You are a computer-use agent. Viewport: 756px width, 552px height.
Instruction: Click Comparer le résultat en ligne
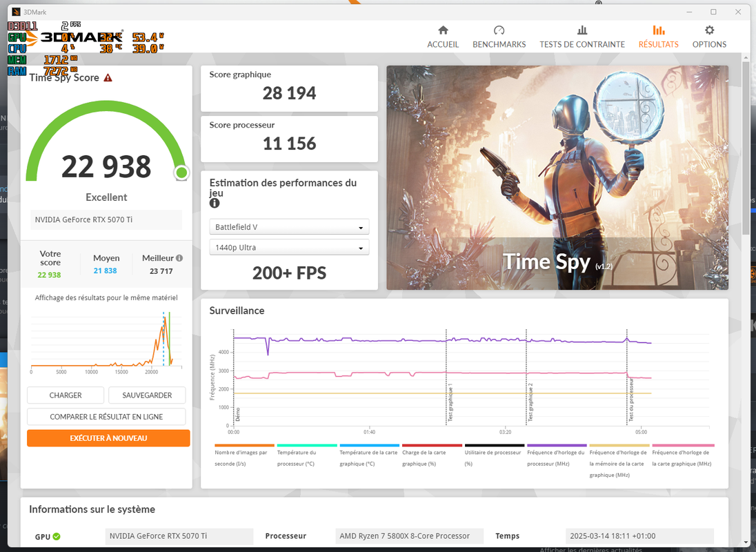(106, 417)
